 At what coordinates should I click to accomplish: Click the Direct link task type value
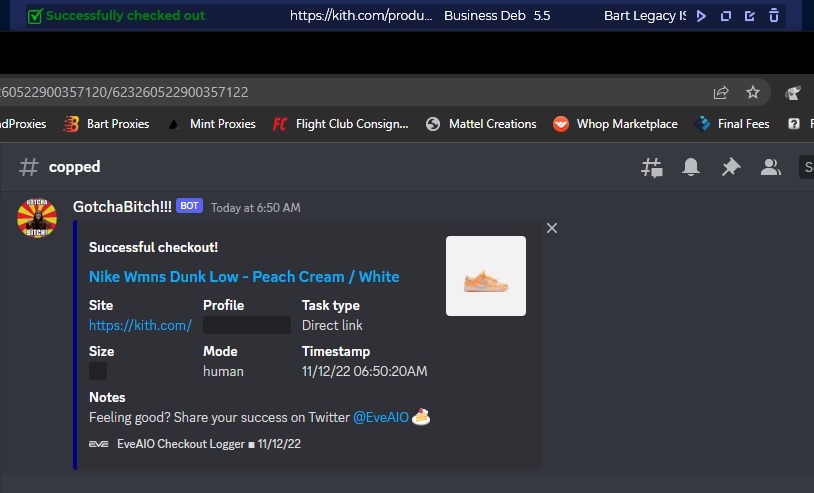tap(332, 325)
